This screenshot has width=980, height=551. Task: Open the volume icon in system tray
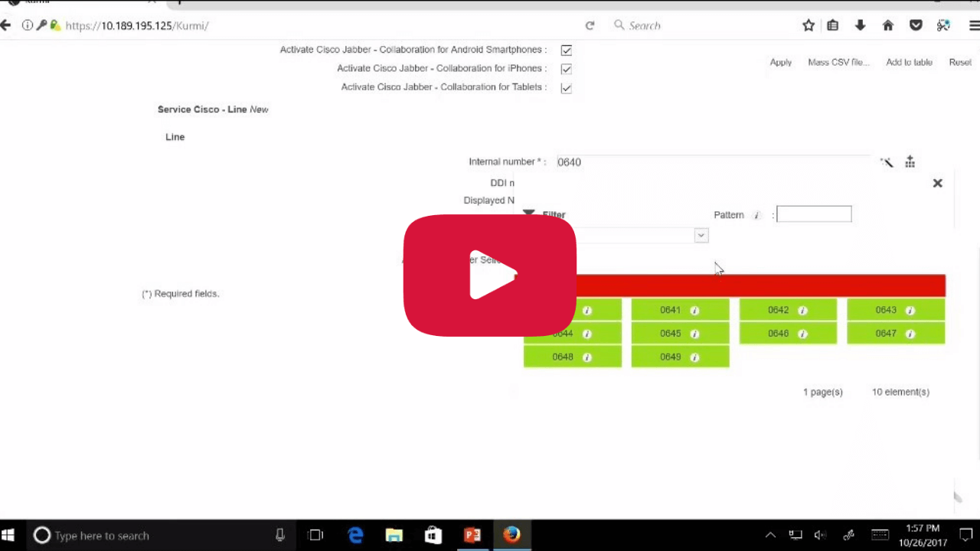[x=820, y=535]
